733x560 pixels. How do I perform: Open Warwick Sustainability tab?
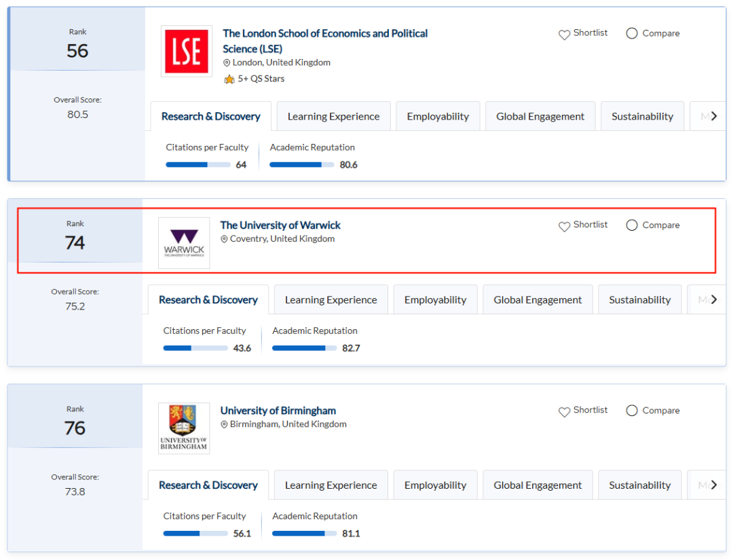tap(639, 299)
